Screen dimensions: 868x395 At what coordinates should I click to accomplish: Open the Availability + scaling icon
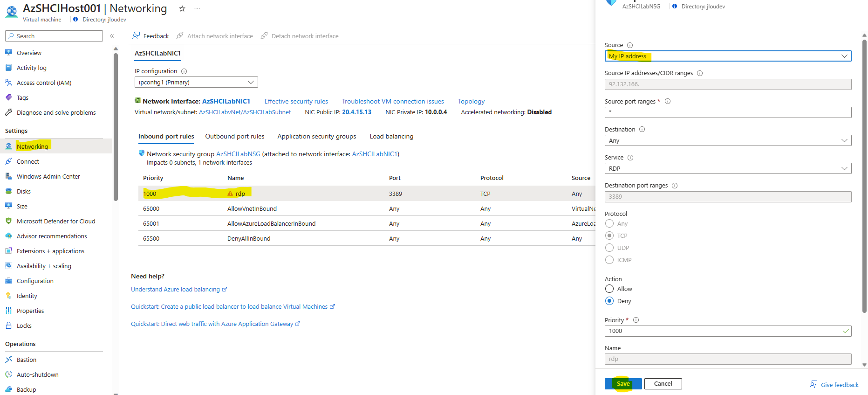[8, 266]
